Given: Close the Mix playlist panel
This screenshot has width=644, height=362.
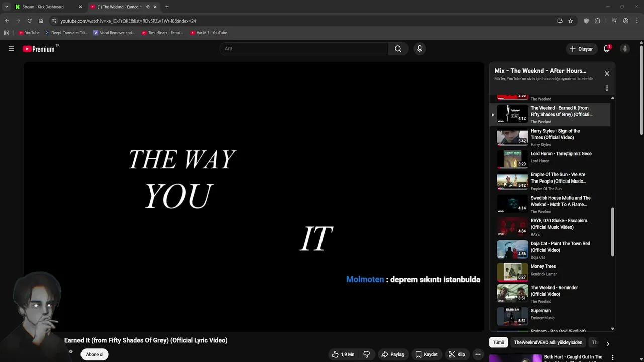Looking at the screenshot, I should (607, 74).
